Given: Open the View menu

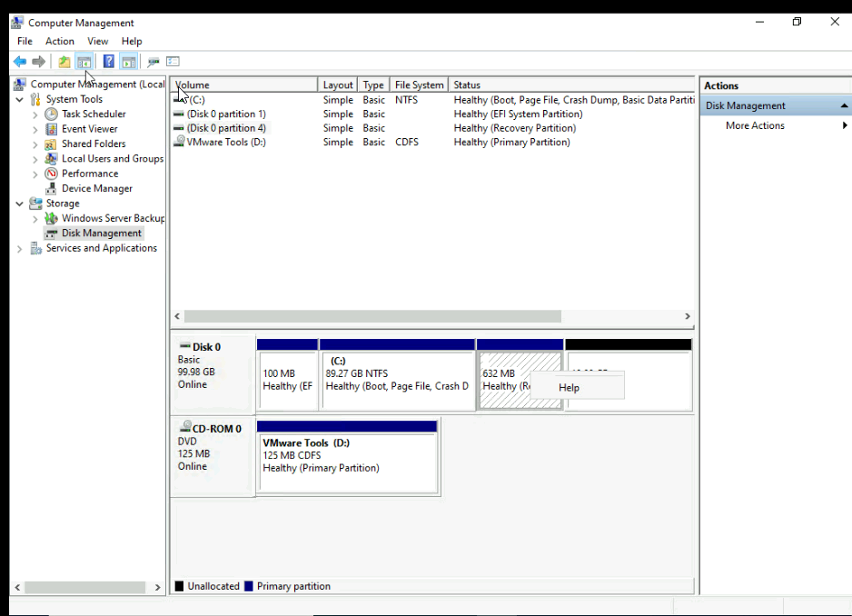Looking at the screenshot, I should pos(97,41).
